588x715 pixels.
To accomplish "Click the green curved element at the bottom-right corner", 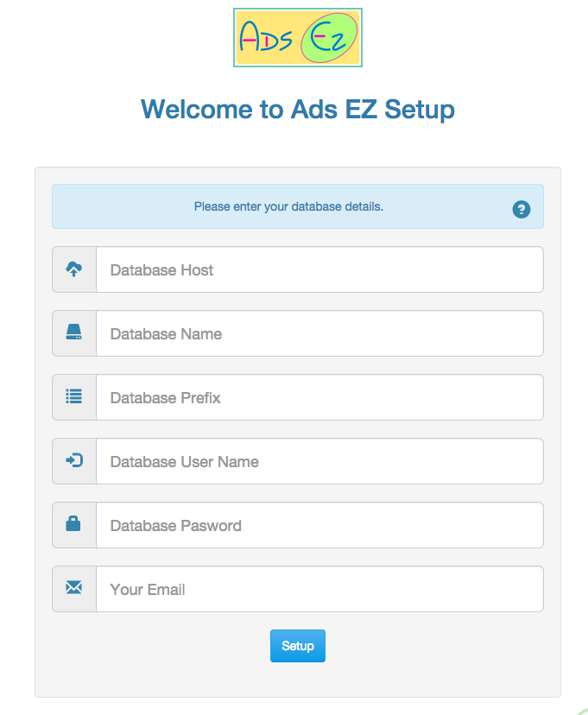I will point(583,712).
